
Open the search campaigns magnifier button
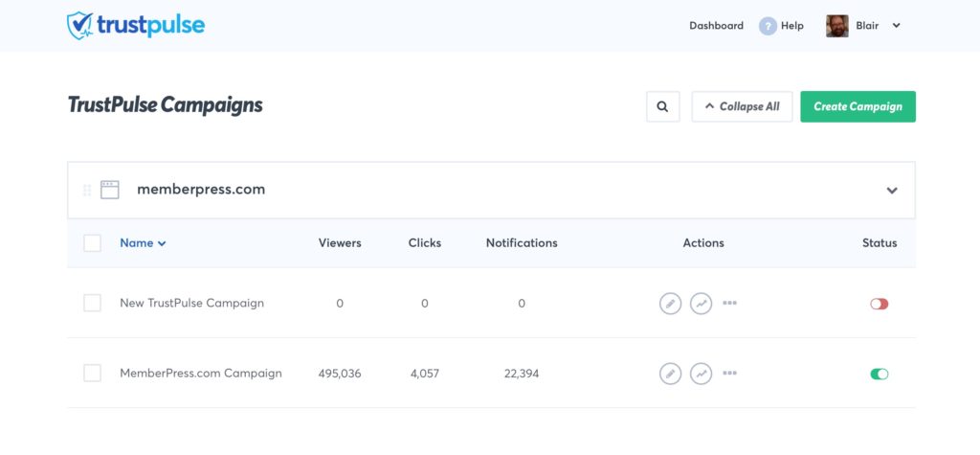coord(662,106)
